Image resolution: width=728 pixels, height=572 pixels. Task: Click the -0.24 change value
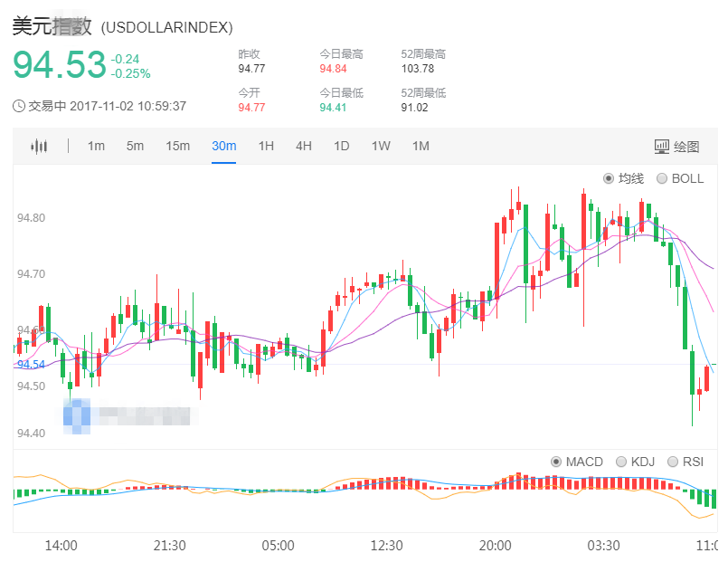[125, 59]
